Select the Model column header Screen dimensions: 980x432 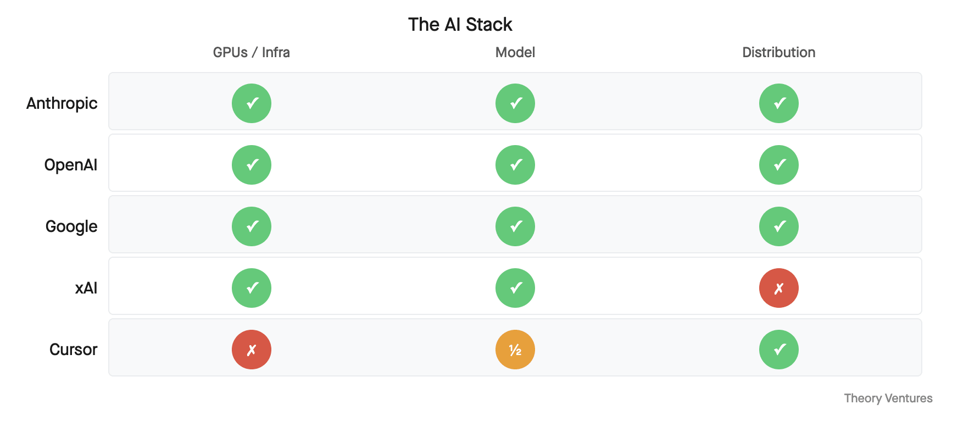click(x=515, y=52)
